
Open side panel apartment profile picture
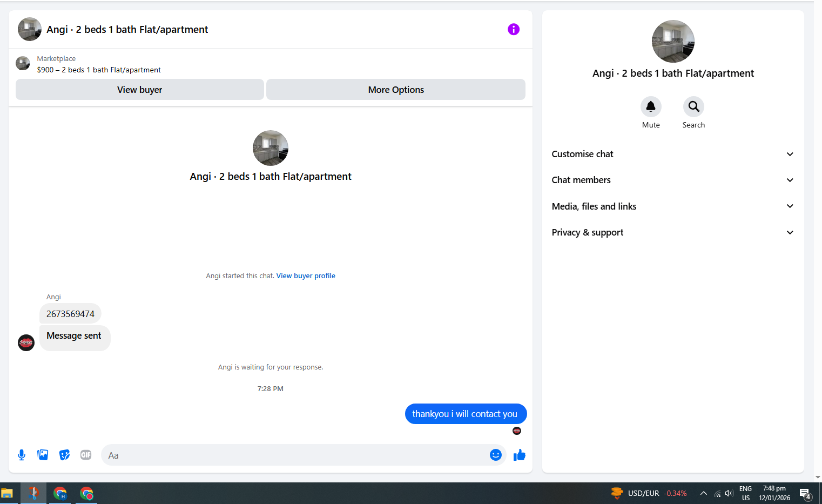(673, 42)
